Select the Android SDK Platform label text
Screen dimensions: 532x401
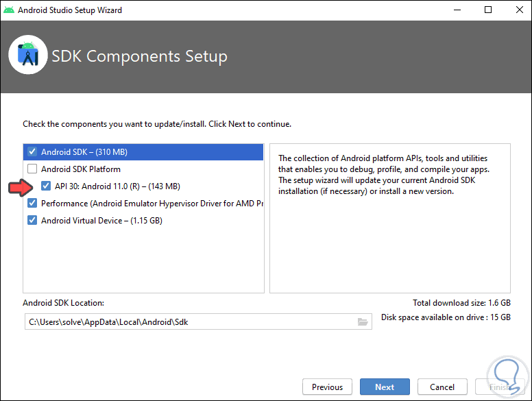(x=80, y=169)
